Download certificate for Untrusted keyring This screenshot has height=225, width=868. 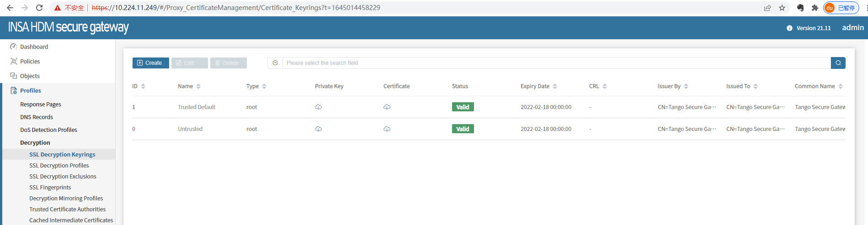[x=387, y=129]
